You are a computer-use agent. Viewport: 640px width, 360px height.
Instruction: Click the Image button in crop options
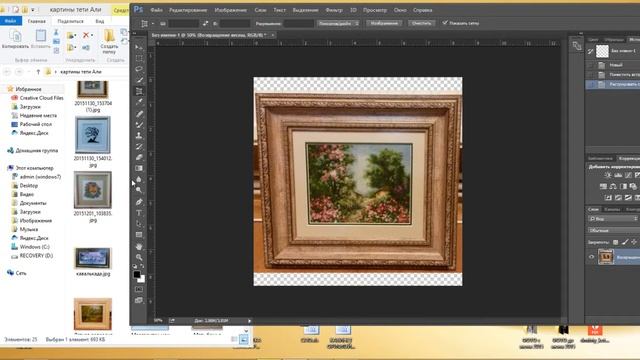click(x=384, y=23)
